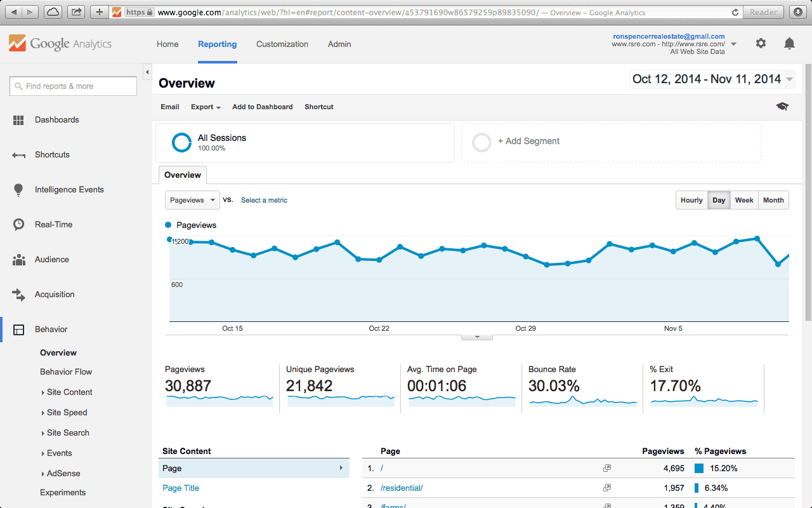
Task: Click the graduation cap education icon
Action: point(782,107)
